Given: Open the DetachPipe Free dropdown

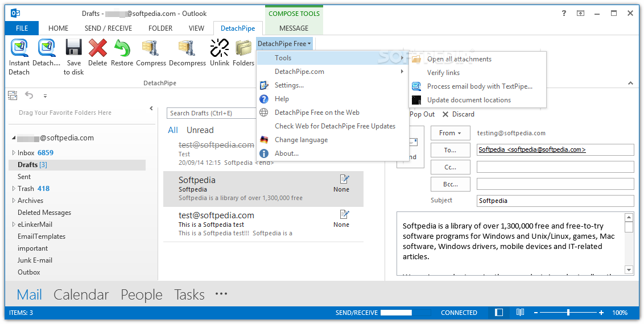Looking at the screenshot, I should pos(284,43).
